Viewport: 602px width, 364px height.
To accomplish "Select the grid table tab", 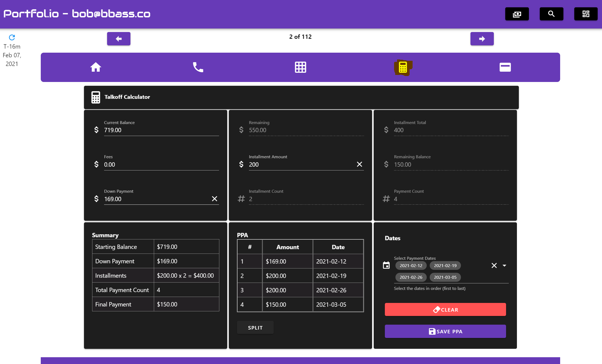I will point(300,67).
